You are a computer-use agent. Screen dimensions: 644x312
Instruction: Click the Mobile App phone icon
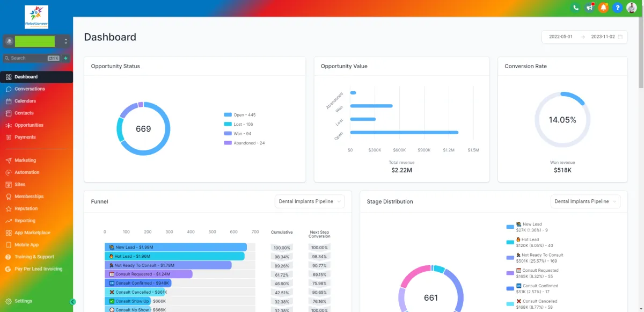[x=9, y=245]
